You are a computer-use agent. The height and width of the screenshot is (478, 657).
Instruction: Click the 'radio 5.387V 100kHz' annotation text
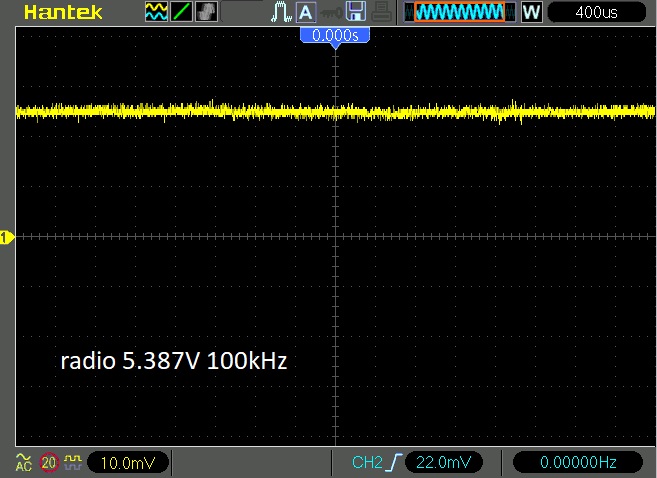tap(174, 361)
